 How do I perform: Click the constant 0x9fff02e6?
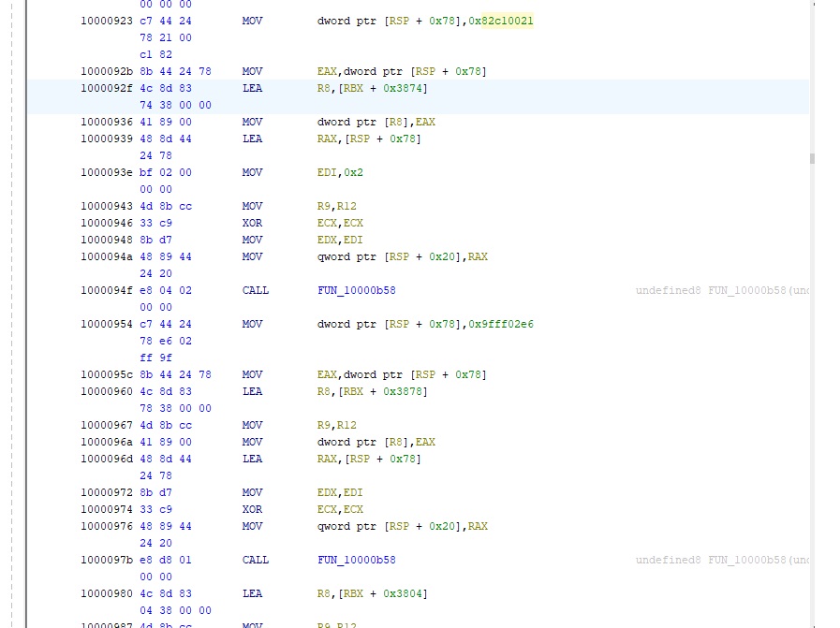tap(501, 324)
